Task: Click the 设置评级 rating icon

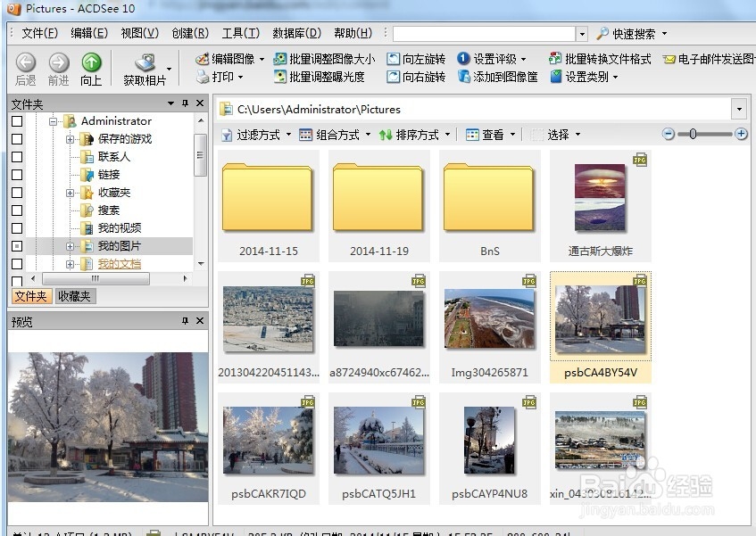Action: coord(463,58)
